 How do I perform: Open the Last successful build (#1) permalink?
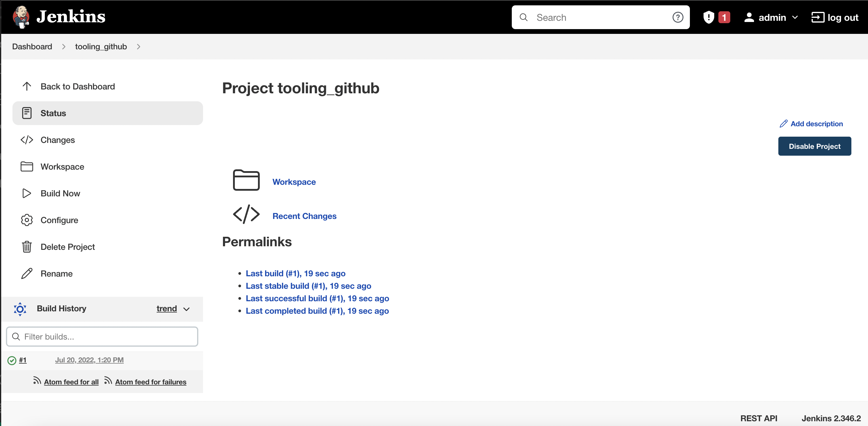tap(317, 298)
